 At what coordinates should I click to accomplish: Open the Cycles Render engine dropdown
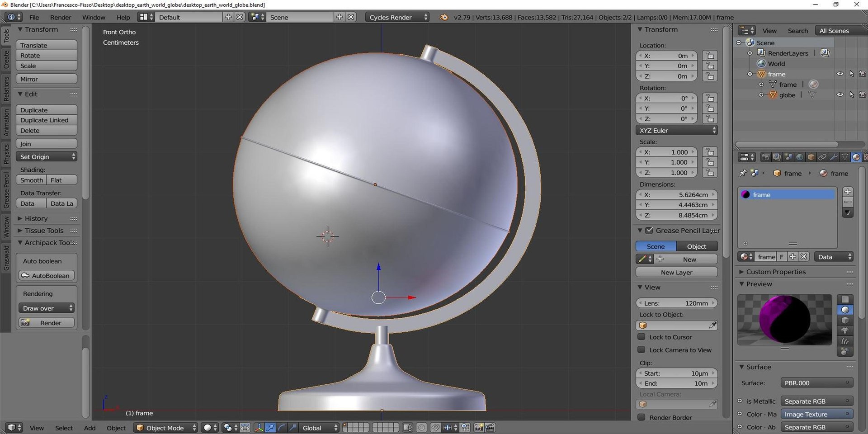[397, 17]
